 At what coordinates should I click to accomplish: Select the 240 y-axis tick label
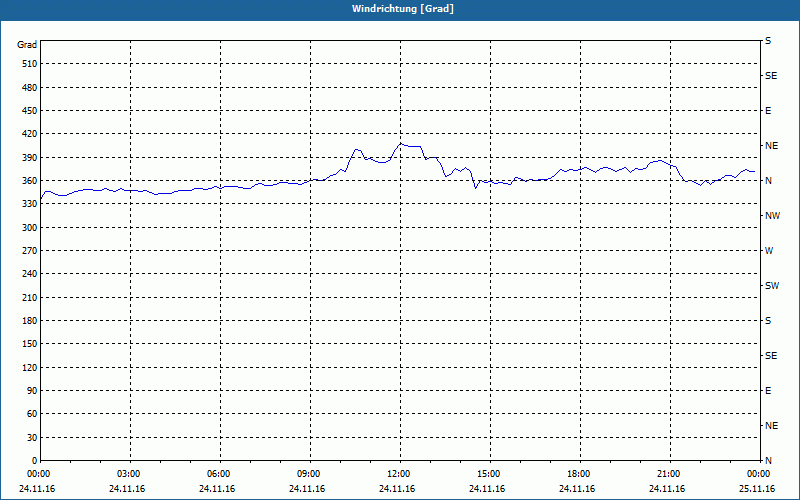click(30, 274)
